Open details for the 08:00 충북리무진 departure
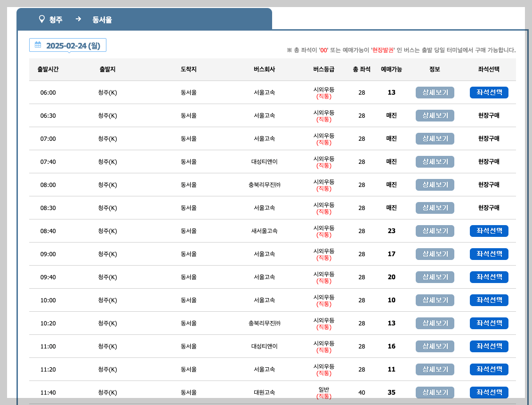 435,185
